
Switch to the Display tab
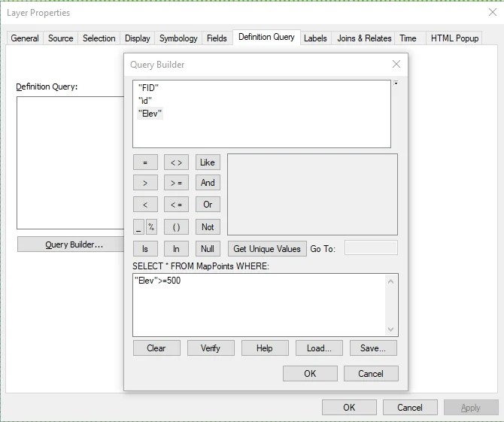[x=137, y=38]
